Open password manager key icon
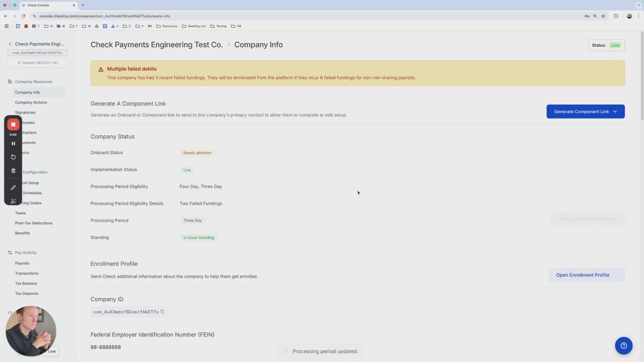The height and width of the screenshot is (362, 644). 587,16
